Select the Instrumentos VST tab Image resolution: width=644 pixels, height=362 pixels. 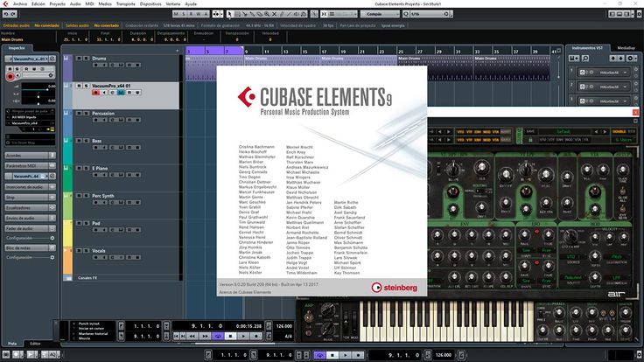tap(587, 48)
